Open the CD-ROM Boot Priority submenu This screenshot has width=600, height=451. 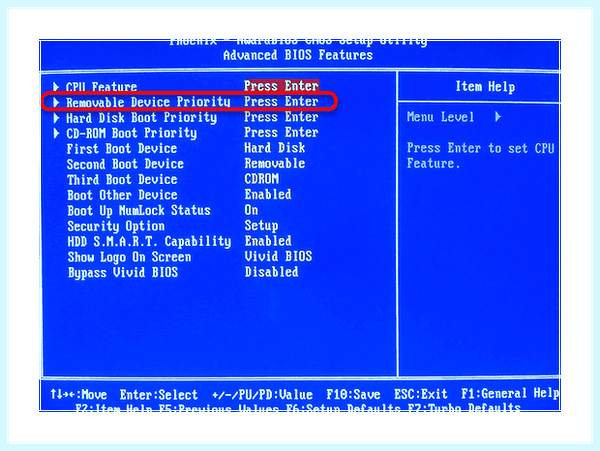(x=132, y=133)
